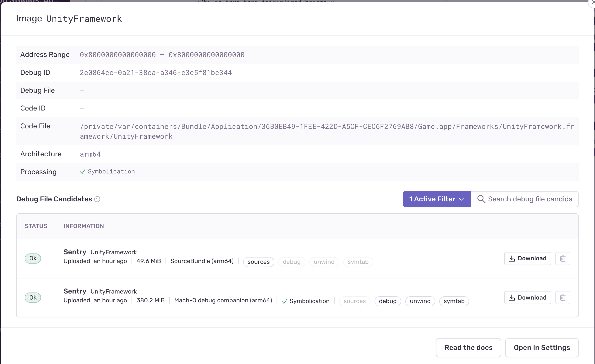
Task: Expand the filter chevron next to Active Filter
Action: pyautogui.click(x=462, y=199)
